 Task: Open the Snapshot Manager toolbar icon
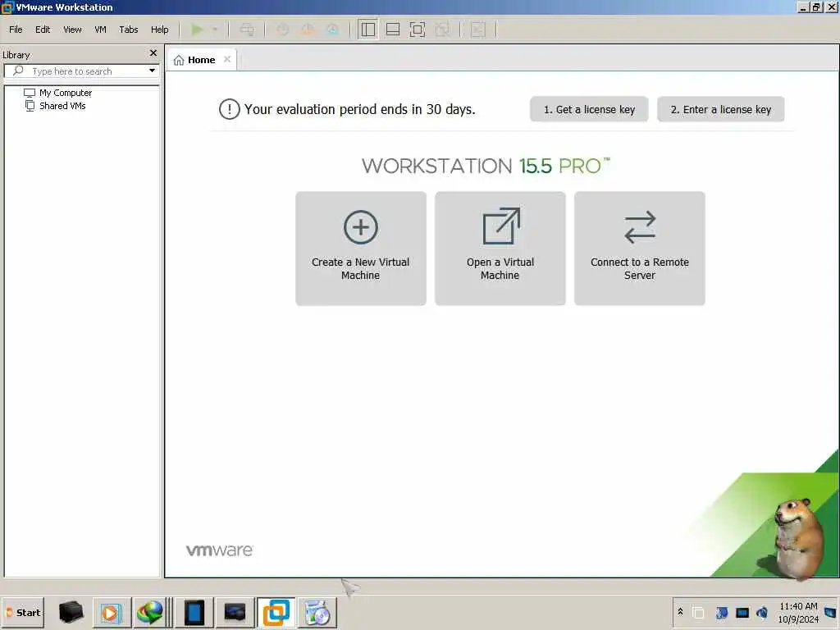coord(333,30)
